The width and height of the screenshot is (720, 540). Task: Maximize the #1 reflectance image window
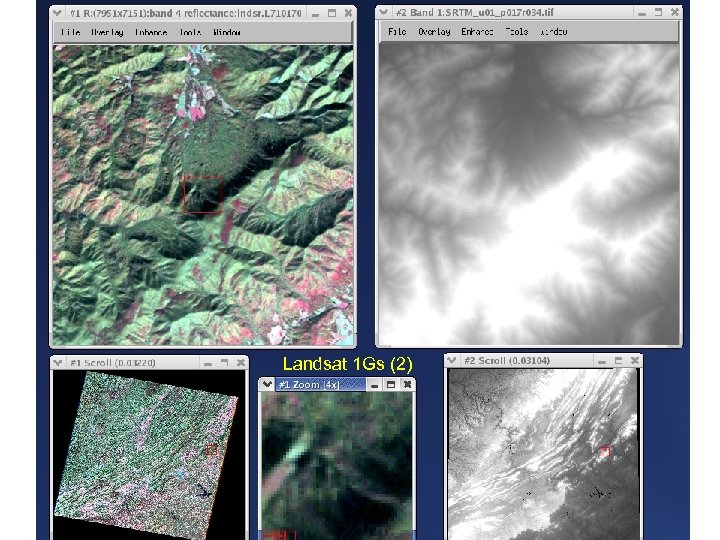tap(332, 13)
